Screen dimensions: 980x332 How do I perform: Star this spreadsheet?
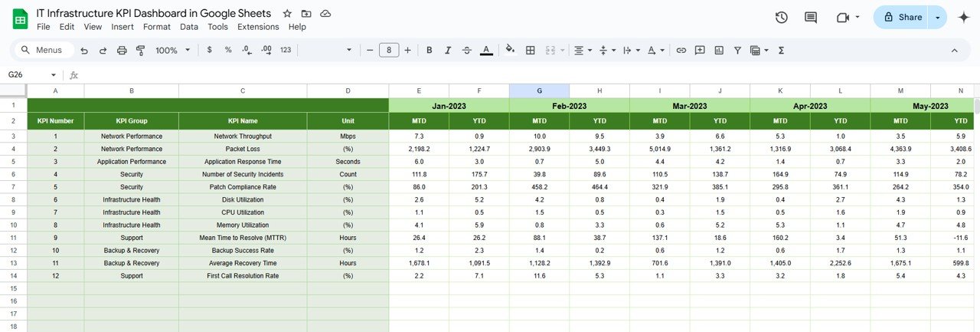coord(287,14)
